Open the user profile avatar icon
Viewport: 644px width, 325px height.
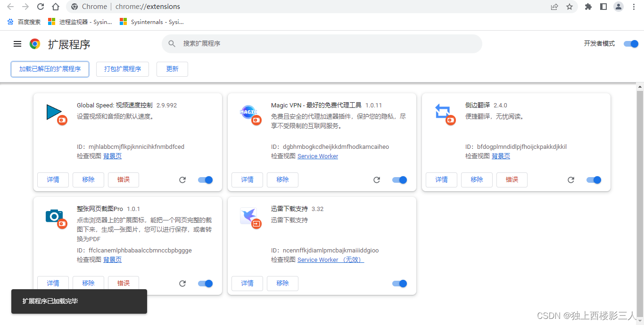coord(619,7)
